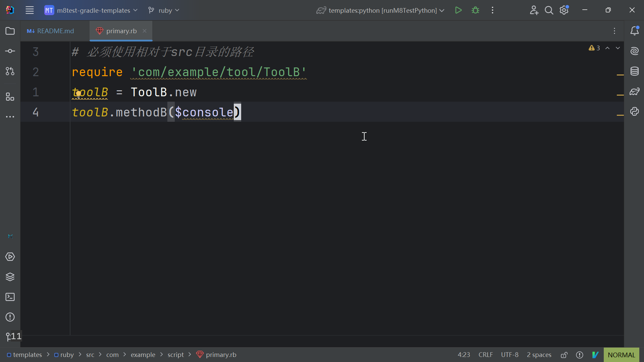Image resolution: width=644 pixels, height=362 pixels.
Task: Open the Terminal tool window
Action: (10, 297)
